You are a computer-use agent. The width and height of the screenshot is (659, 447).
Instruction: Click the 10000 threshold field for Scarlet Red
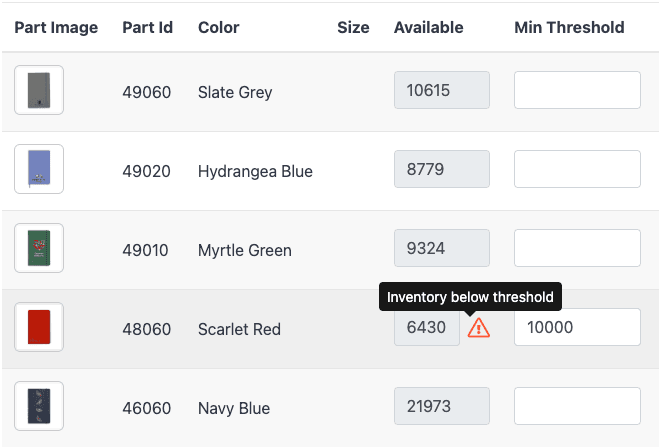click(x=577, y=327)
